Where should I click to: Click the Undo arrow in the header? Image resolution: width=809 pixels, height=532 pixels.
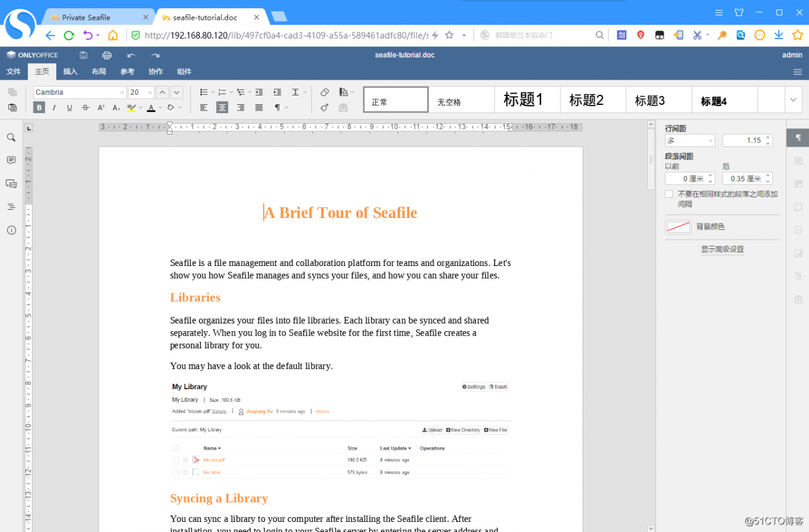pyautogui.click(x=130, y=55)
